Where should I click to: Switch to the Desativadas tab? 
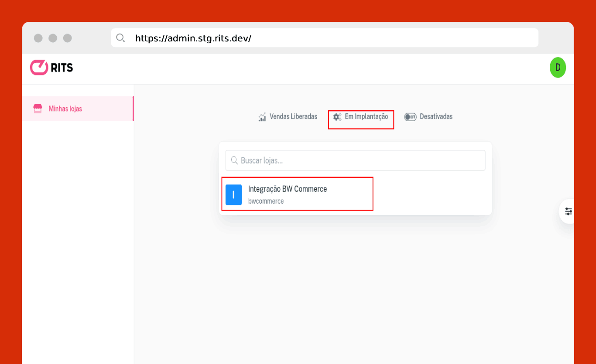tap(428, 117)
